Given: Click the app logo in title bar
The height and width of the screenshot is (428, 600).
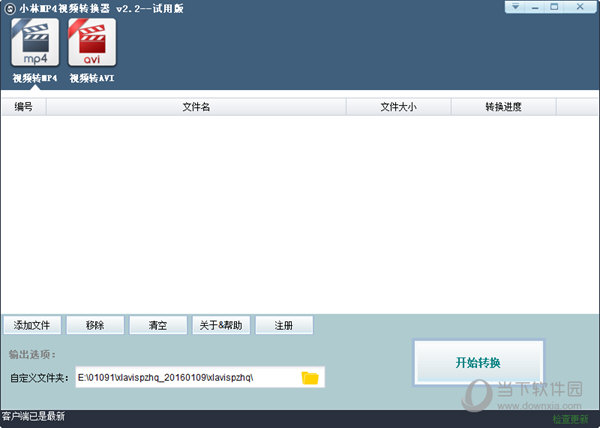Looking at the screenshot, I should point(10,9).
